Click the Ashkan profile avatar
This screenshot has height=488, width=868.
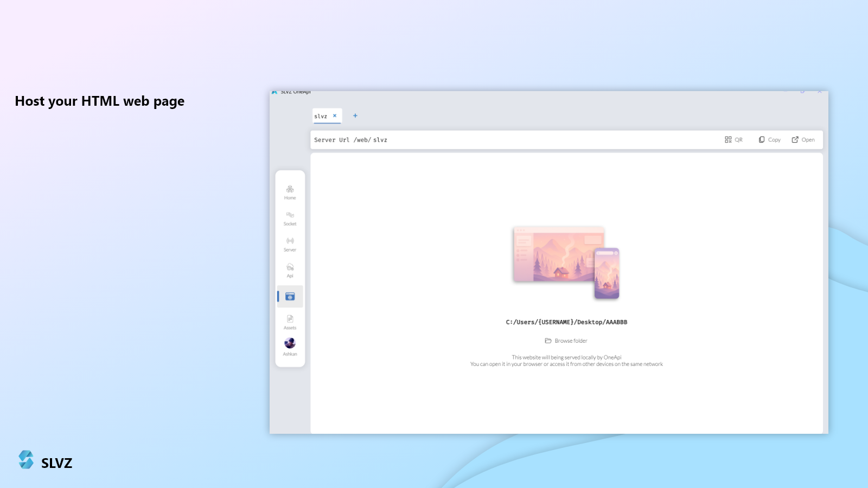click(x=290, y=343)
